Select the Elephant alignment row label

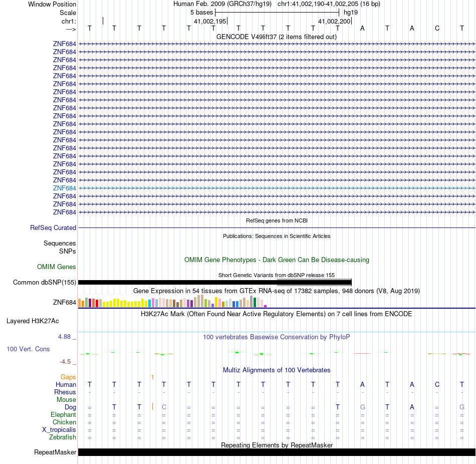pos(63,414)
